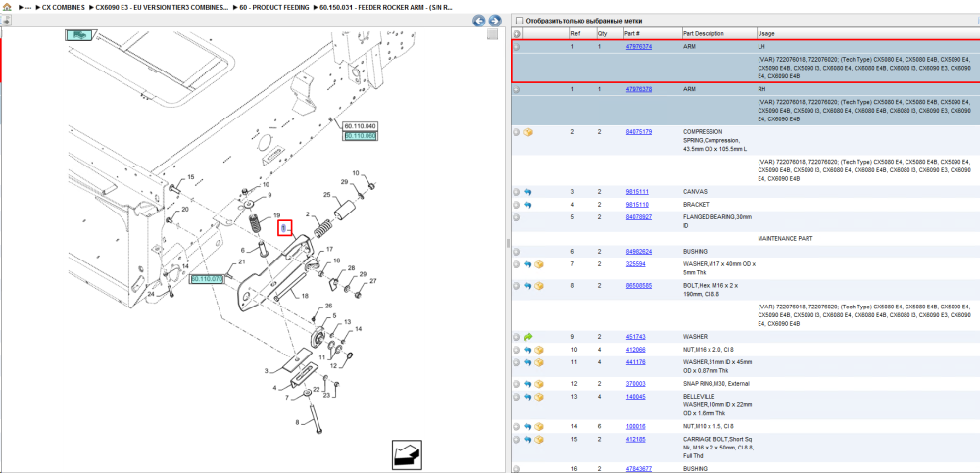Toggle selection circle for ref 6 BUSHING row

click(x=516, y=252)
